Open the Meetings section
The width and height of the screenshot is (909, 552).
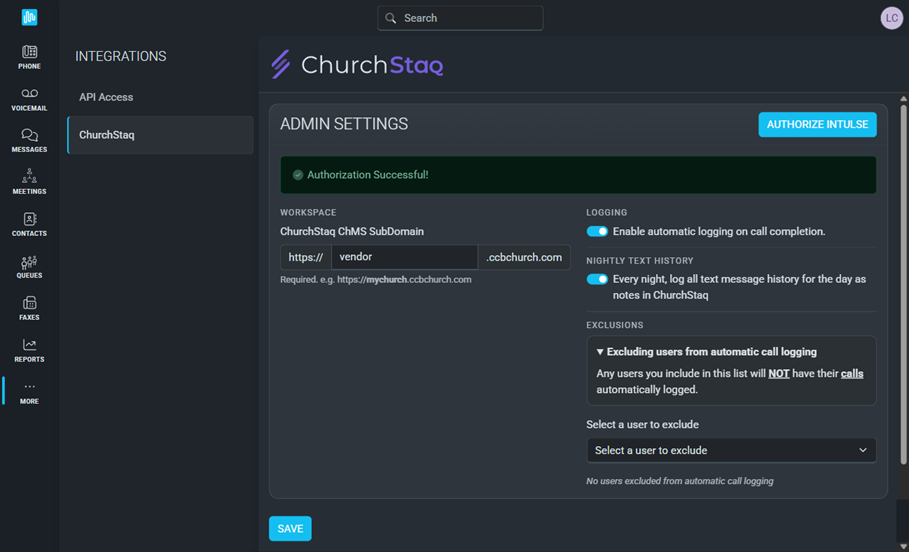point(30,183)
